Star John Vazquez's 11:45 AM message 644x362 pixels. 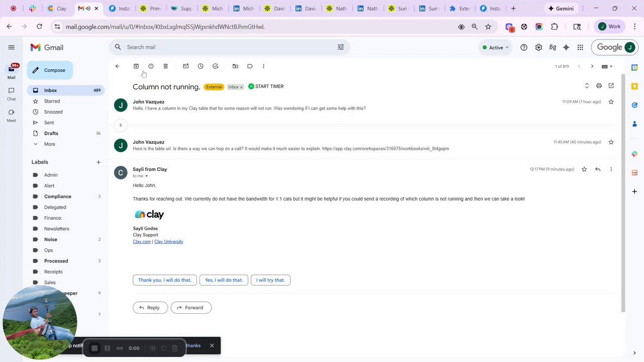[x=611, y=142]
